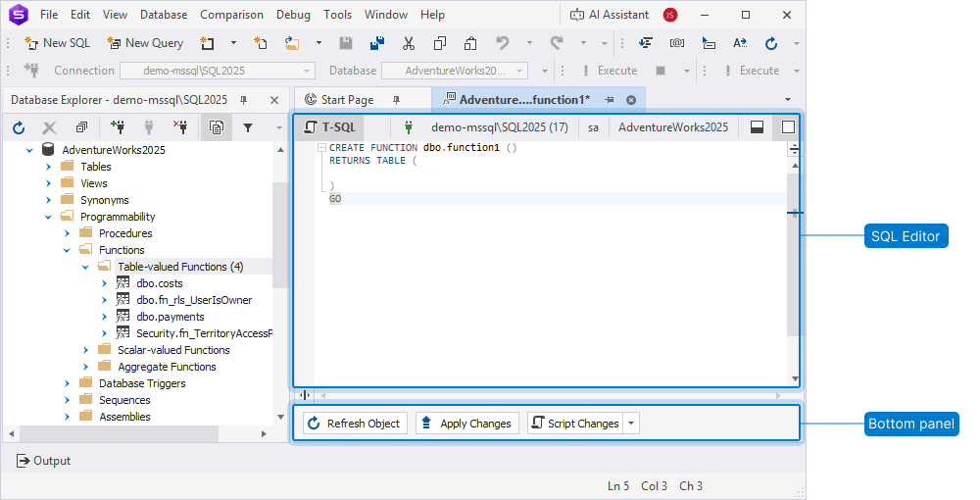Click the Refresh Object button

pos(355,424)
